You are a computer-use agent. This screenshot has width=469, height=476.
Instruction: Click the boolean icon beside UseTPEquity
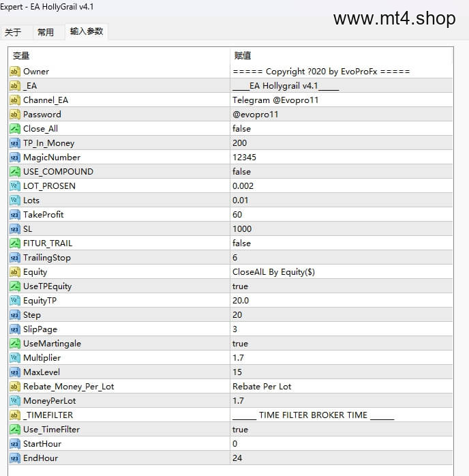coord(15,286)
